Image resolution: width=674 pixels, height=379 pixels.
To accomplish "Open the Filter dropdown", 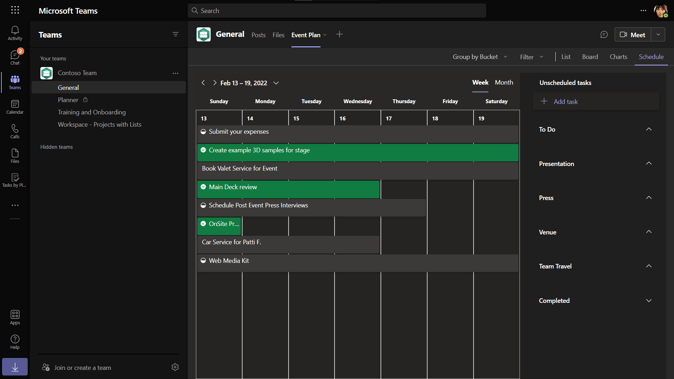I will coord(531,57).
